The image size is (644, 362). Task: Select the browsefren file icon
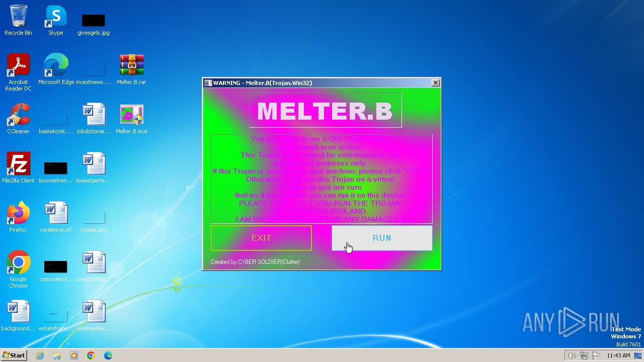tap(56, 171)
